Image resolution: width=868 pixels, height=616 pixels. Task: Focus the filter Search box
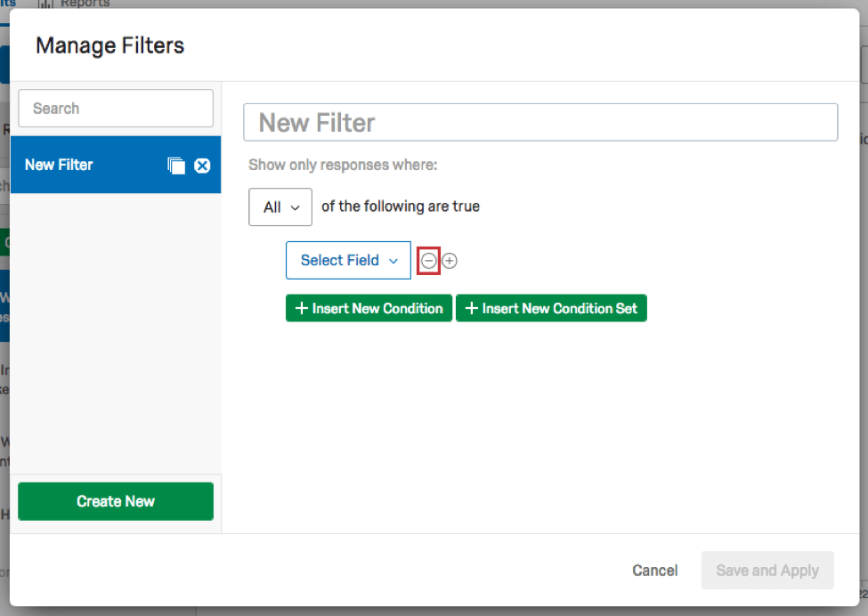pos(116,109)
